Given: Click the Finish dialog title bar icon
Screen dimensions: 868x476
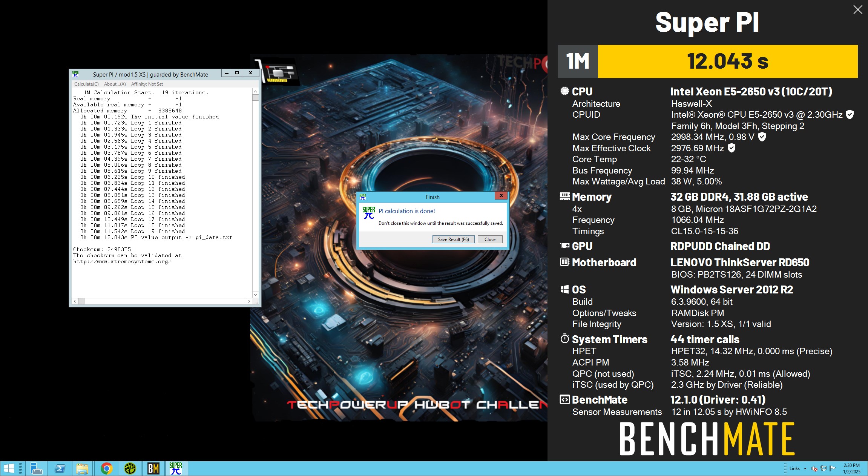Looking at the screenshot, I should click(363, 197).
